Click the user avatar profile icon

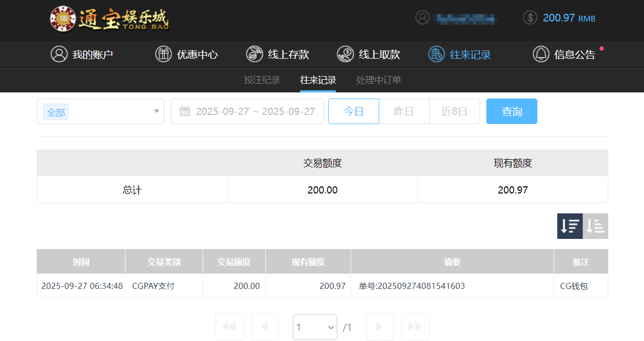tap(422, 17)
